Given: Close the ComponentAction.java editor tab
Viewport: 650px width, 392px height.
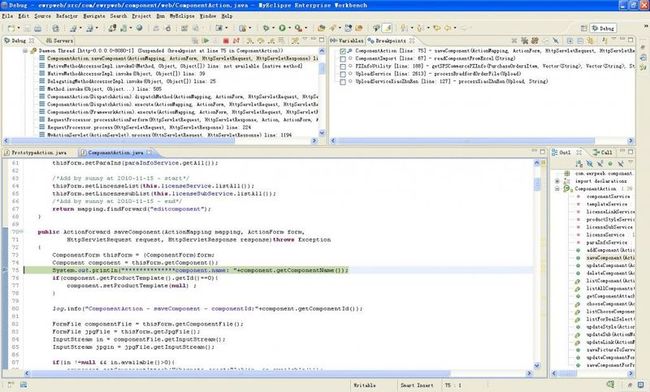Looking at the screenshot, I should point(149,152).
